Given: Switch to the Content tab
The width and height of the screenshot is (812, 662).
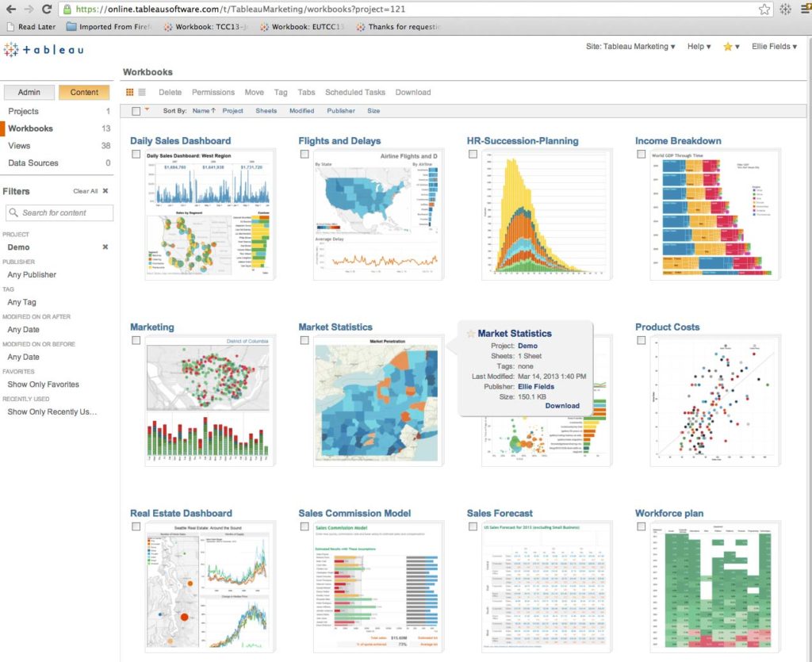Looking at the screenshot, I should (x=83, y=92).
